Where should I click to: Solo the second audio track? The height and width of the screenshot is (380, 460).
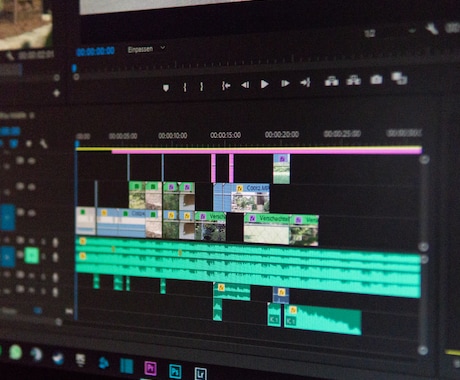tap(43, 257)
